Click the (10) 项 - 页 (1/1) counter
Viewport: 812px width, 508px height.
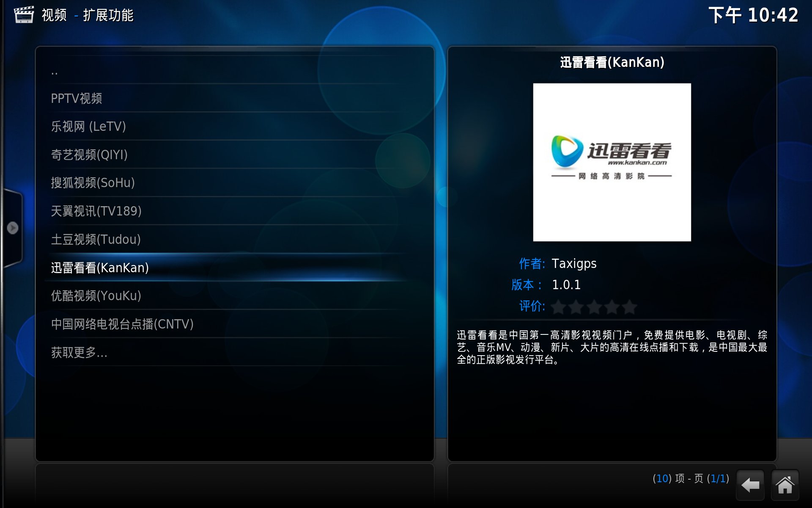(691, 478)
